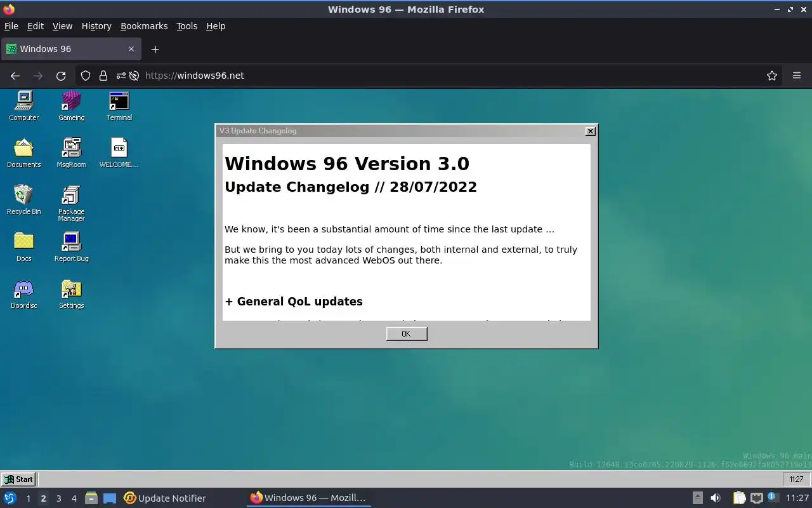
Task: Click the site security padlock icon
Action: pyautogui.click(x=103, y=76)
